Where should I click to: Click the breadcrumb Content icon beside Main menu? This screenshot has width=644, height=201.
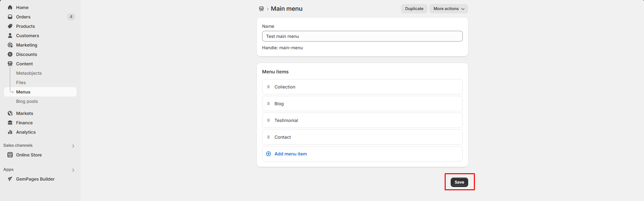pyautogui.click(x=261, y=9)
